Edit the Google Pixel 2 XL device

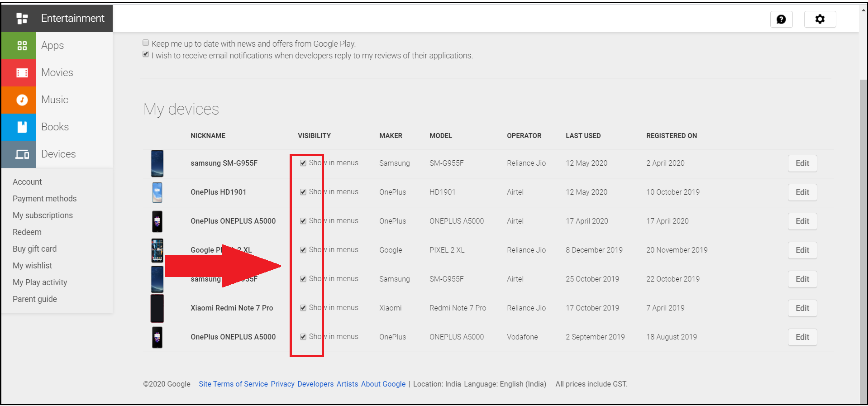click(802, 250)
